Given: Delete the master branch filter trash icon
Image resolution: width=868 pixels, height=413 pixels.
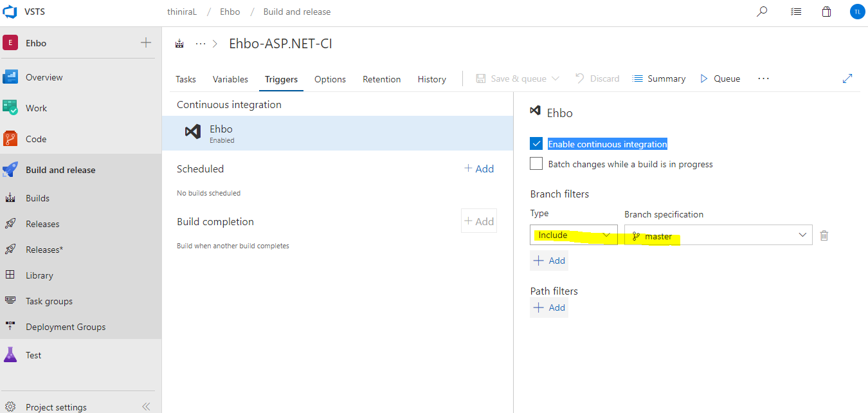Looking at the screenshot, I should [x=824, y=235].
